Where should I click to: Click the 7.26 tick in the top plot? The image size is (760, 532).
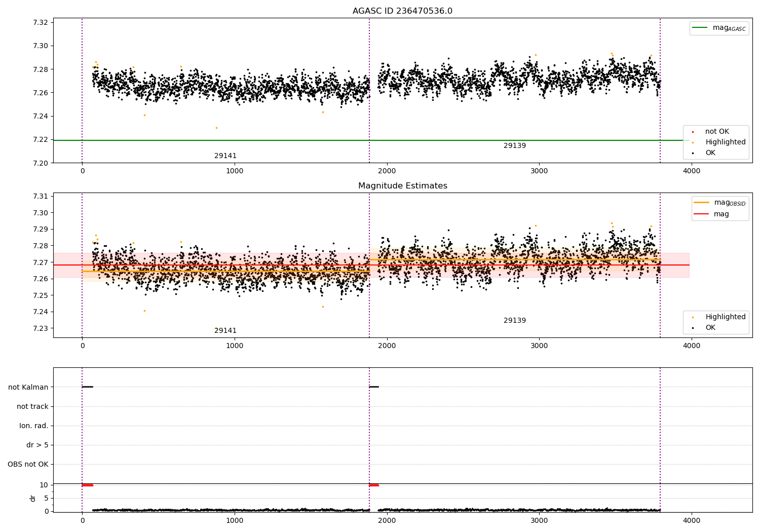[40, 93]
